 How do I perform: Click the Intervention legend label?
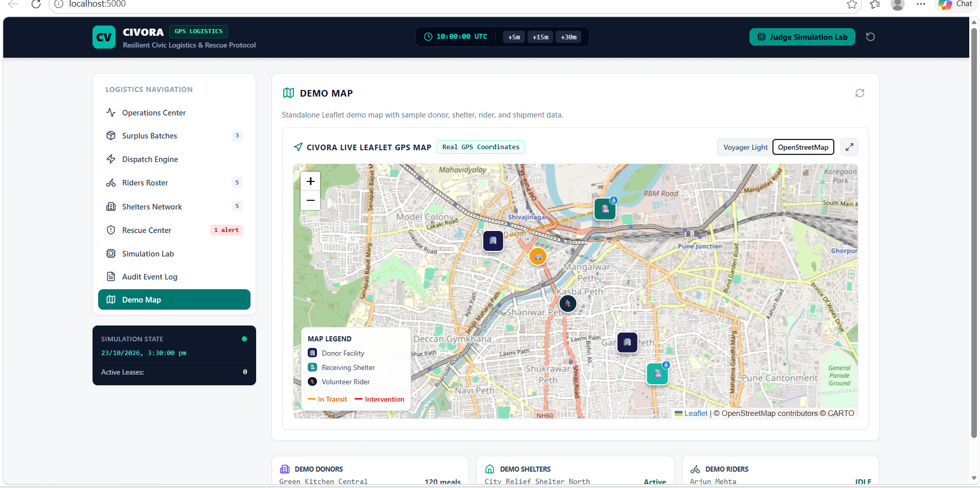pos(384,399)
